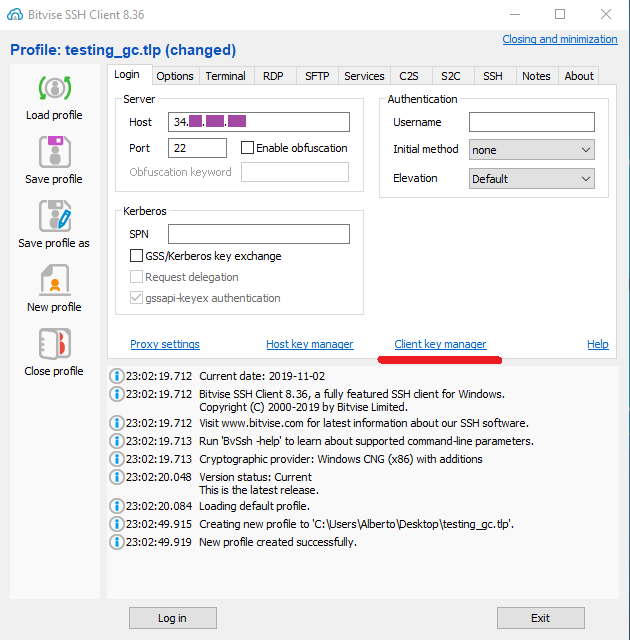This screenshot has height=640, width=630.
Task: Click the 'Profile: testing_gc.tlp (changed)' heading
Action: tap(123, 50)
